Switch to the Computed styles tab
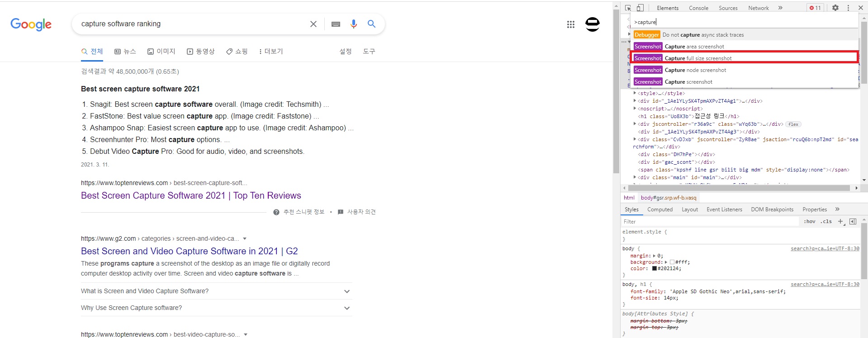The width and height of the screenshot is (868, 338). tap(660, 209)
